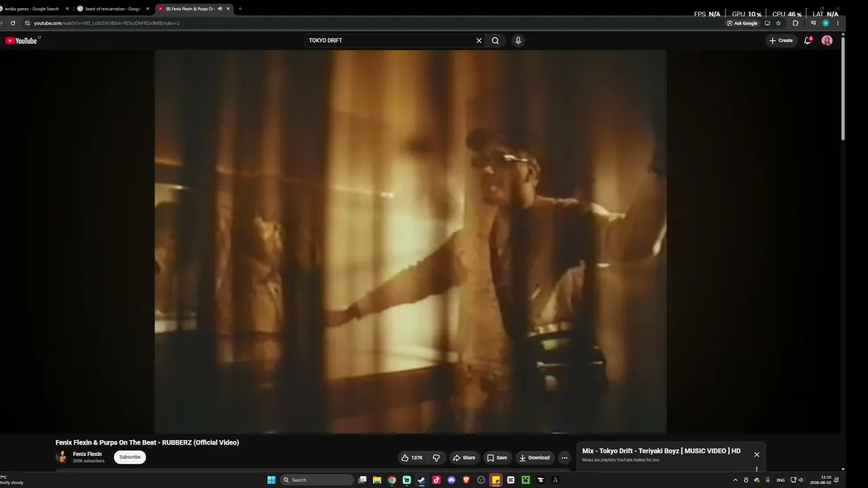Viewport: 868px width, 488px height.
Task: Dislike the RUBBERZ video
Action: pyautogui.click(x=436, y=457)
